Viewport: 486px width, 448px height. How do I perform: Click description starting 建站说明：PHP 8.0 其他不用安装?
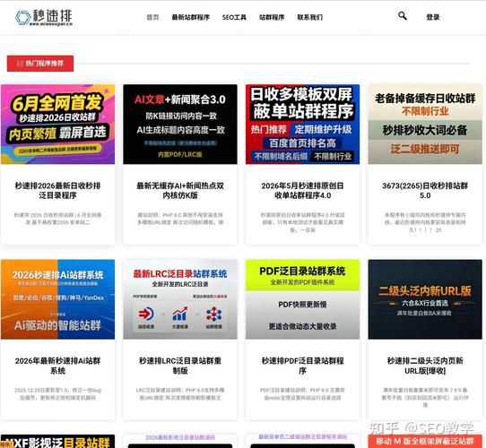(180, 219)
